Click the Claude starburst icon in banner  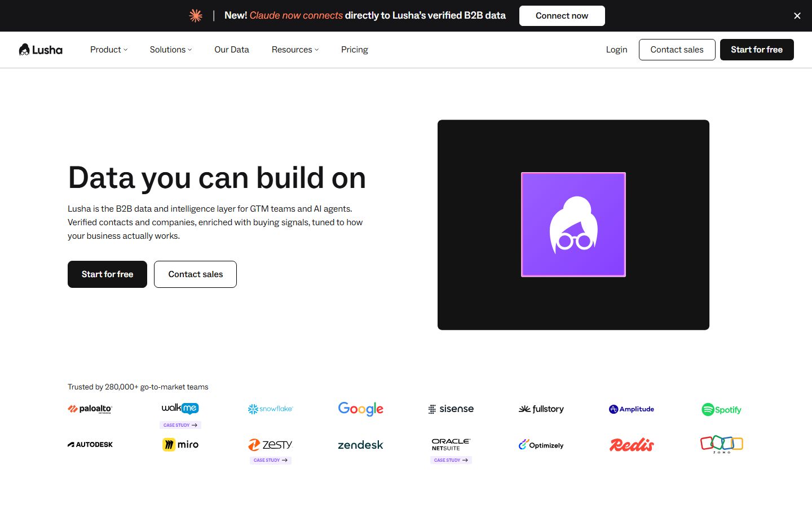(x=196, y=16)
